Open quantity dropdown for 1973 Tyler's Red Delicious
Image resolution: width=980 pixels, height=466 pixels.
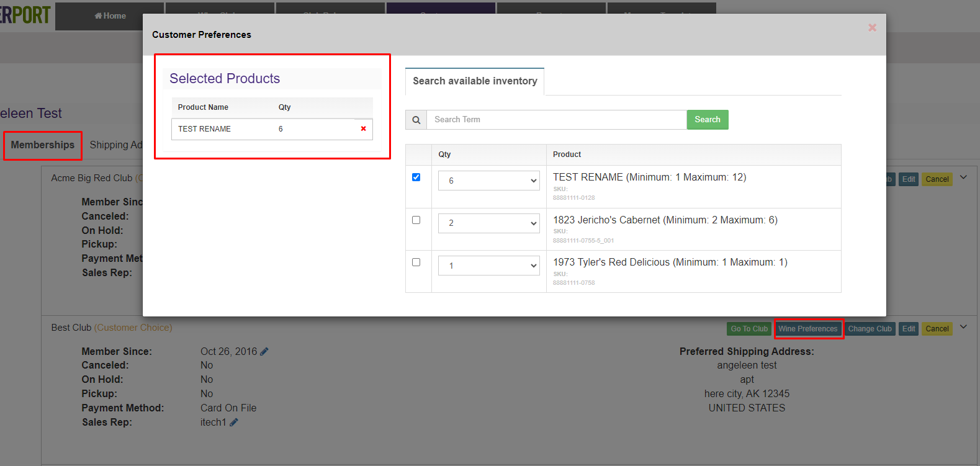coord(489,266)
